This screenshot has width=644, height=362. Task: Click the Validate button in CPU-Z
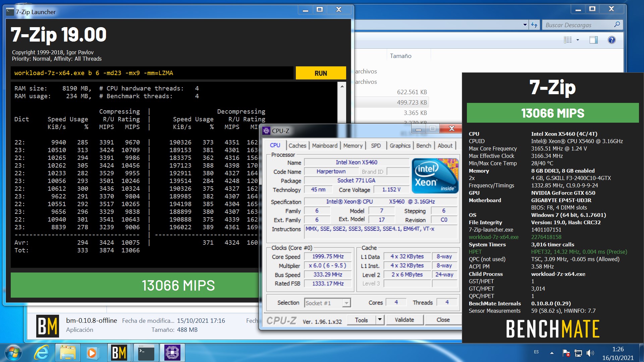click(x=404, y=320)
